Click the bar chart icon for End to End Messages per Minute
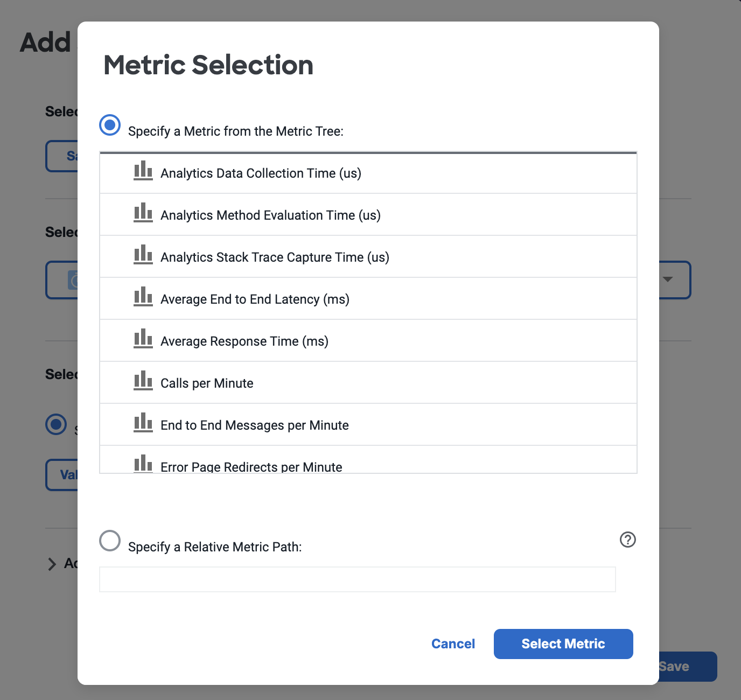This screenshot has height=700, width=741. click(143, 423)
